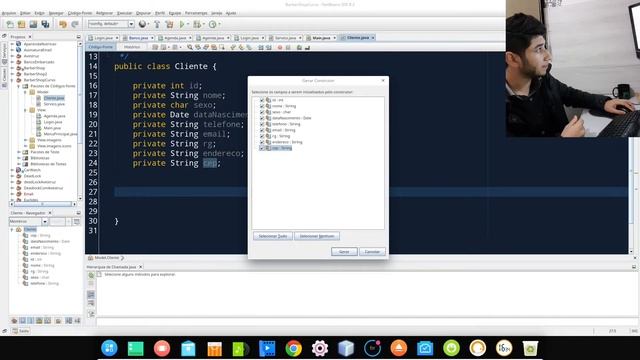Image resolution: width=640 pixels, height=360 pixels.
Task: Expand the BarberShop2 project node
Action: point(13,74)
